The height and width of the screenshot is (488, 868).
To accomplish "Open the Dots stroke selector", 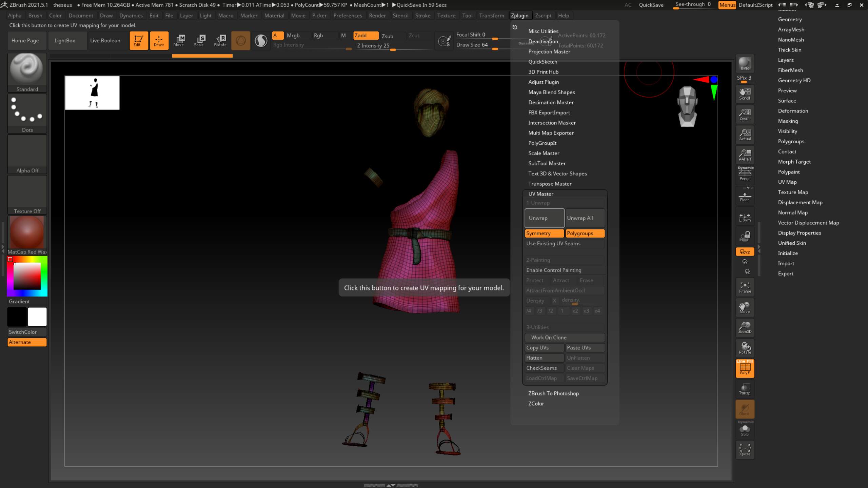I will coord(27,113).
